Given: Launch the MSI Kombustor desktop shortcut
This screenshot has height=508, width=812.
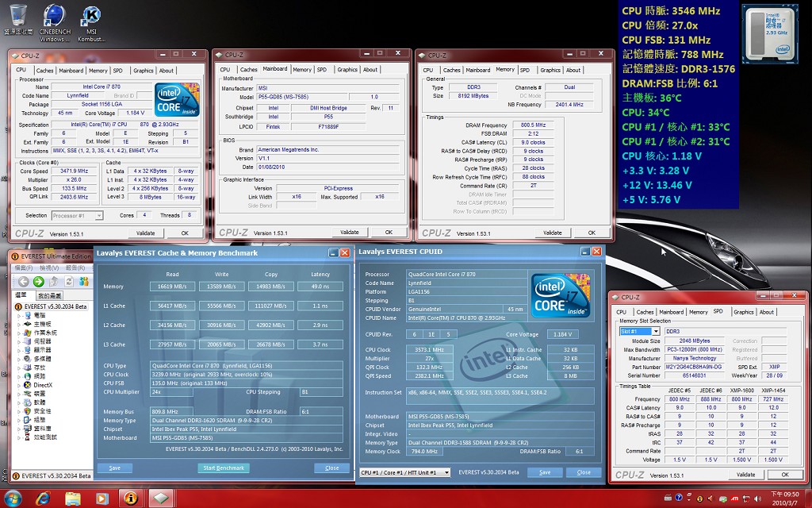Looking at the screenshot, I should coord(92,22).
